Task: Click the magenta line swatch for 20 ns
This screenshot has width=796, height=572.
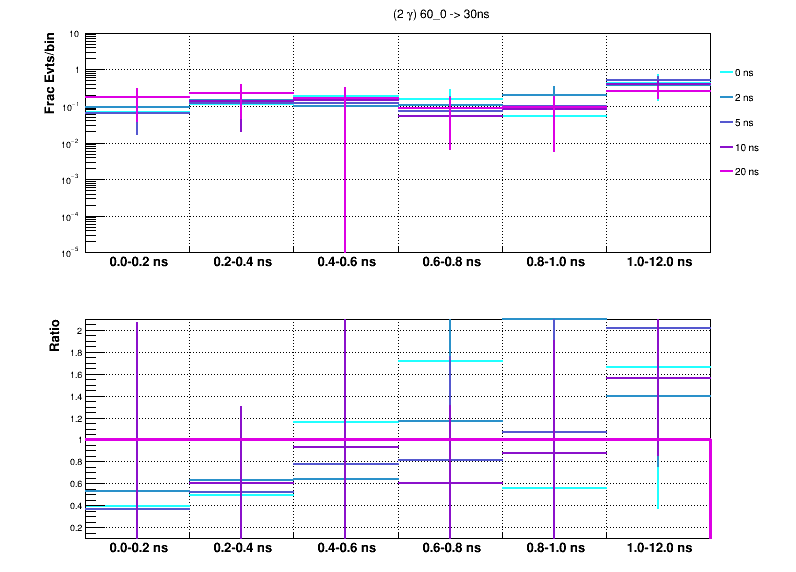Action: (722, 171)
